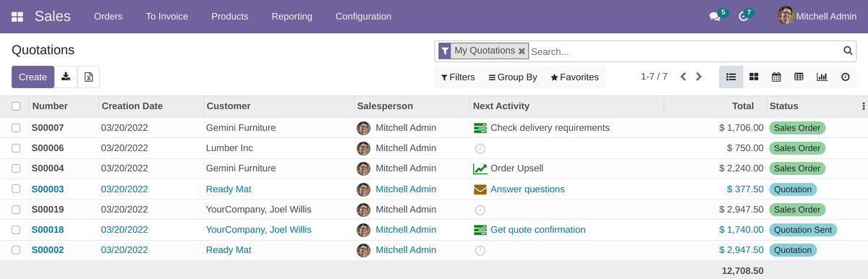The image size is (868, 279).
Task: Click the download export icon
Action: 66,77
